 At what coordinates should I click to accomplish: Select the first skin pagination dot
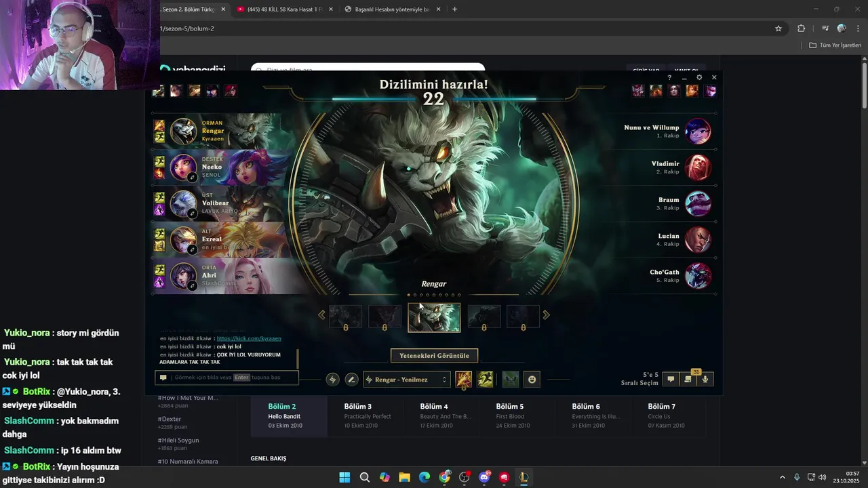[409, 295]
